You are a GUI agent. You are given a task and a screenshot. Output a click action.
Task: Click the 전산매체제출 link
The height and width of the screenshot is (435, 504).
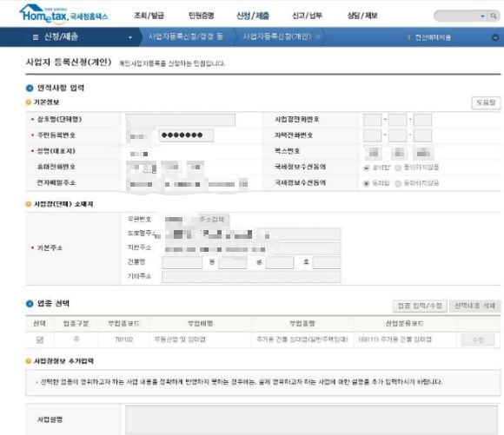tap(433, 37)
